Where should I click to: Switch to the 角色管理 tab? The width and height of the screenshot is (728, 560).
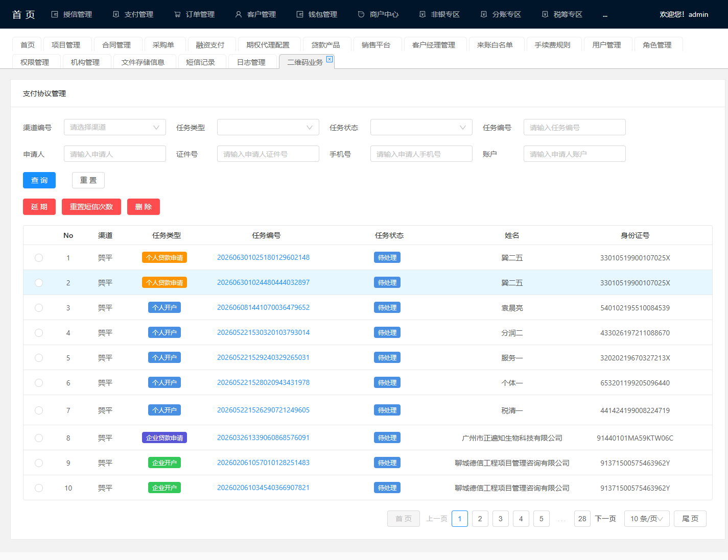tap(657, 45)
